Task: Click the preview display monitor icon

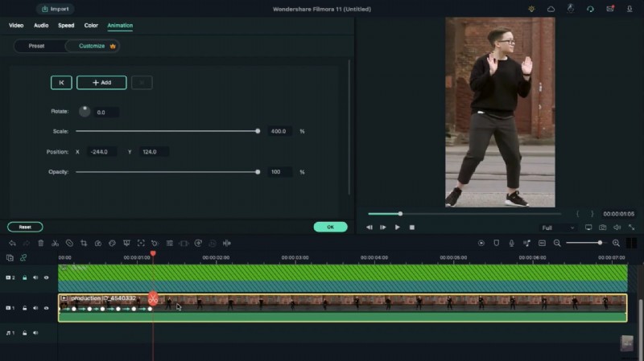Action: 588,228
